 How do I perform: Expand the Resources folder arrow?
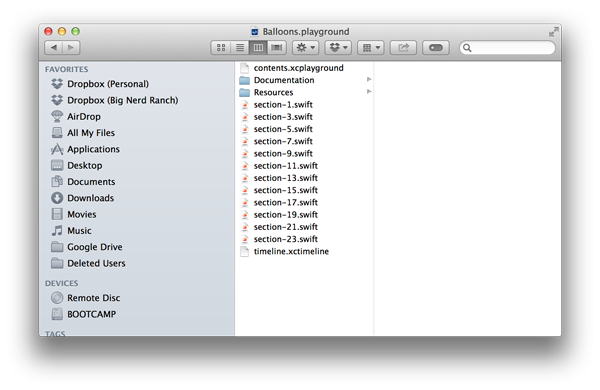pyautogui.click(x=369, y=92)
